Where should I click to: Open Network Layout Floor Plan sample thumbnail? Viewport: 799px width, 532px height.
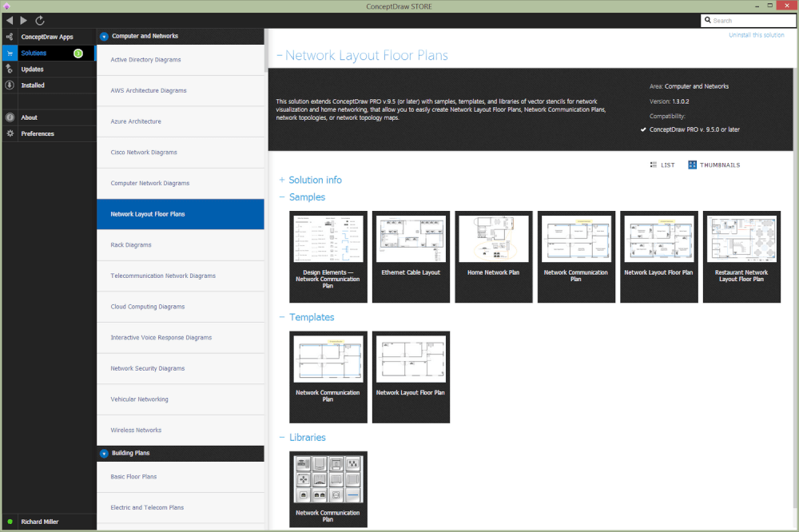pyautogui.click(x=659, y=257)
